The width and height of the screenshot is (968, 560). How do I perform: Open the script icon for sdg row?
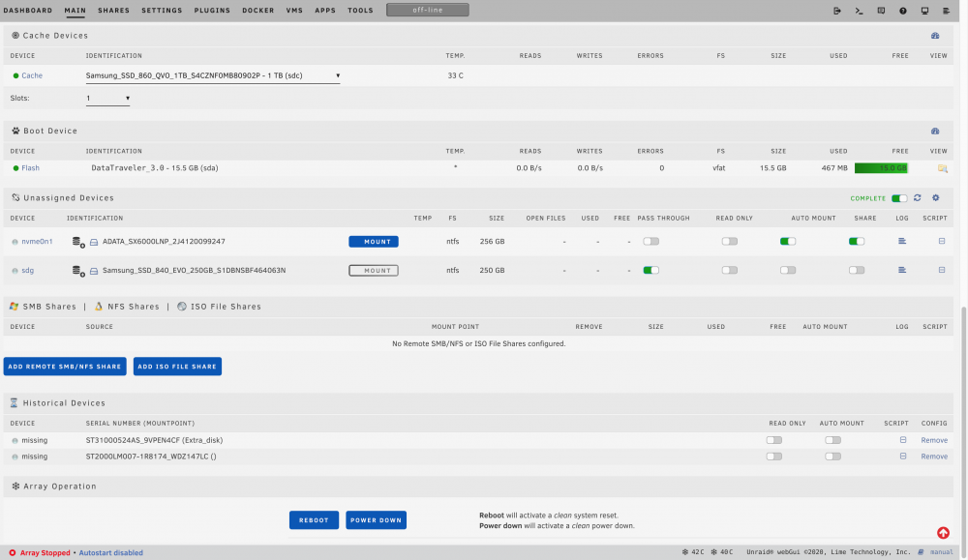click(942, 270)
